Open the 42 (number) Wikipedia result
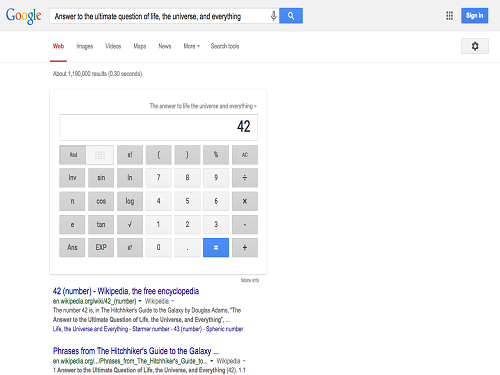Image resolution: width=500 pixels, height=375 pixels. coord(126,291)
